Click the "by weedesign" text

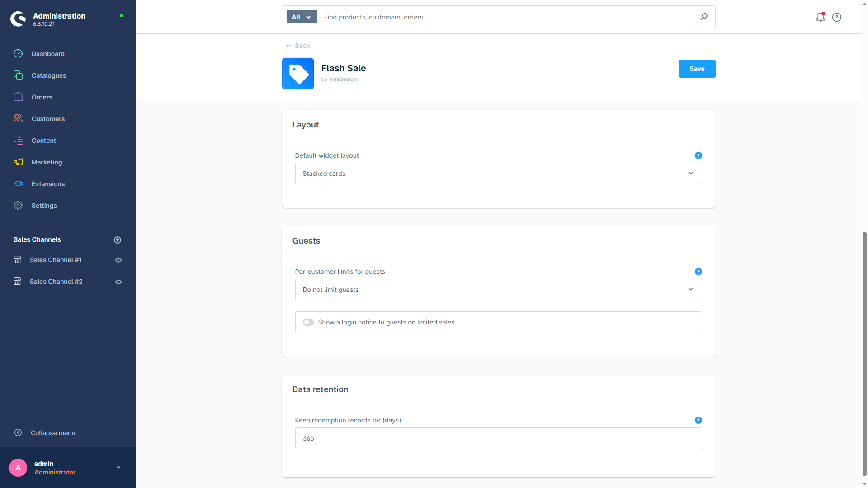[339, 79]
